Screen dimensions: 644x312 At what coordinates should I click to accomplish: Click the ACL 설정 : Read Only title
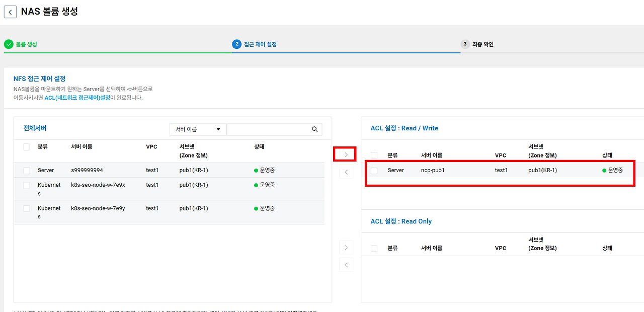(x=401, y=221)
